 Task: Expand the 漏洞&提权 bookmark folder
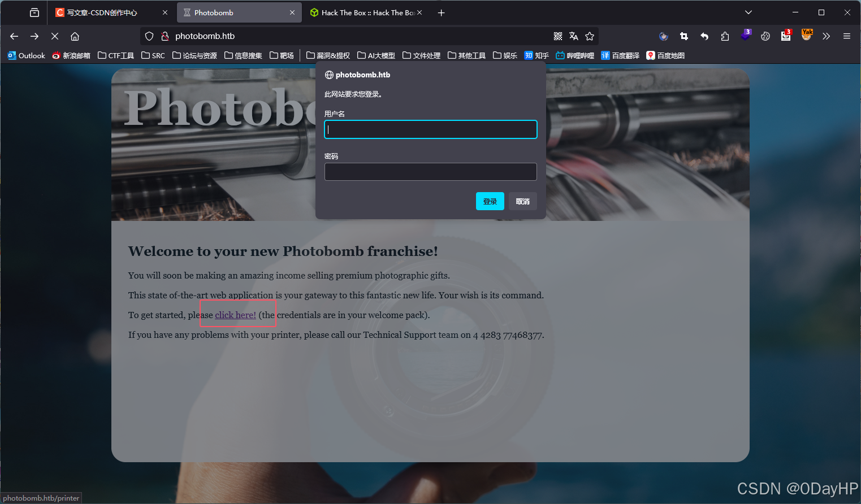pyautogui.click(x=328, y=55)
